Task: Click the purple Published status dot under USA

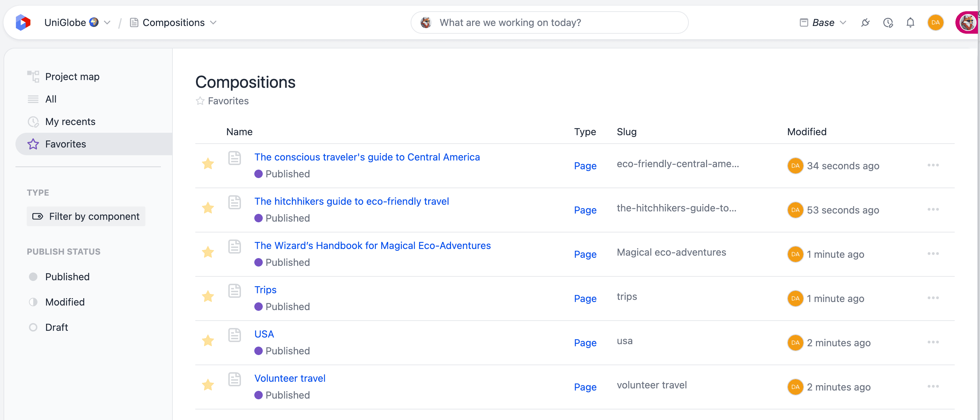Action: 258,350
